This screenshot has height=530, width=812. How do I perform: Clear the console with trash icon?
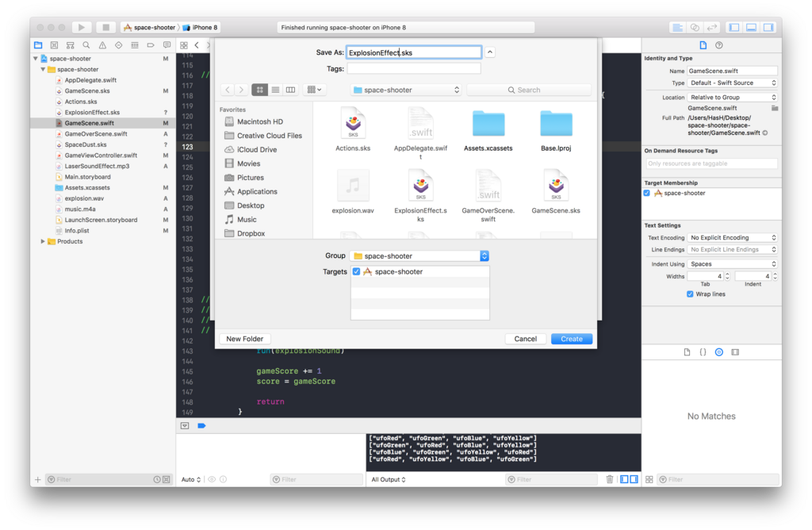pos(610,479)
